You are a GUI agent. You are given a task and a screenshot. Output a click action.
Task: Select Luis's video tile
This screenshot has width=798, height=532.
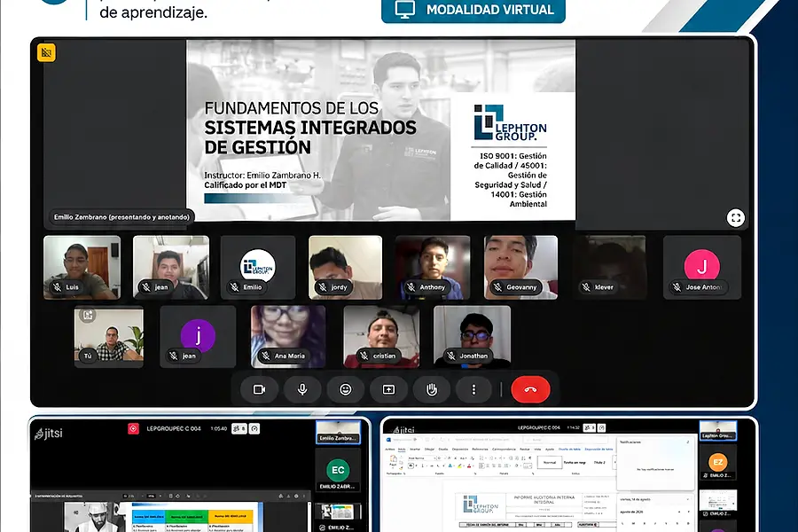[x=82, y=267]
